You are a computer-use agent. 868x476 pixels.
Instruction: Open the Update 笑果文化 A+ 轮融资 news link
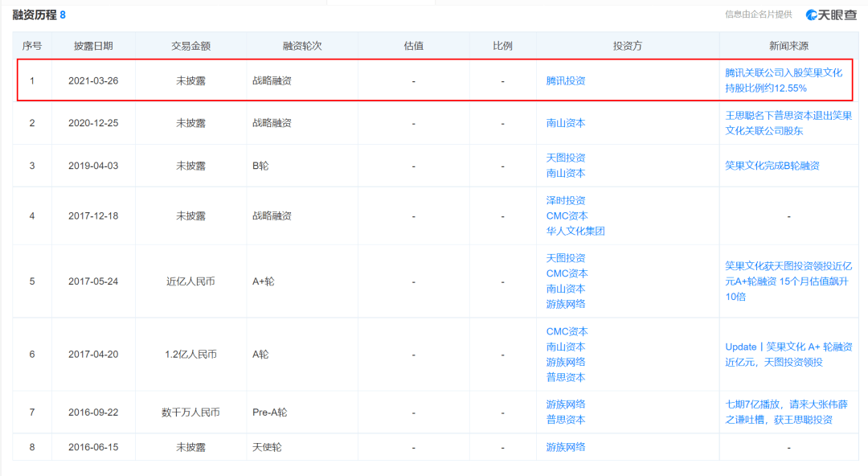[x=788, y=355]
